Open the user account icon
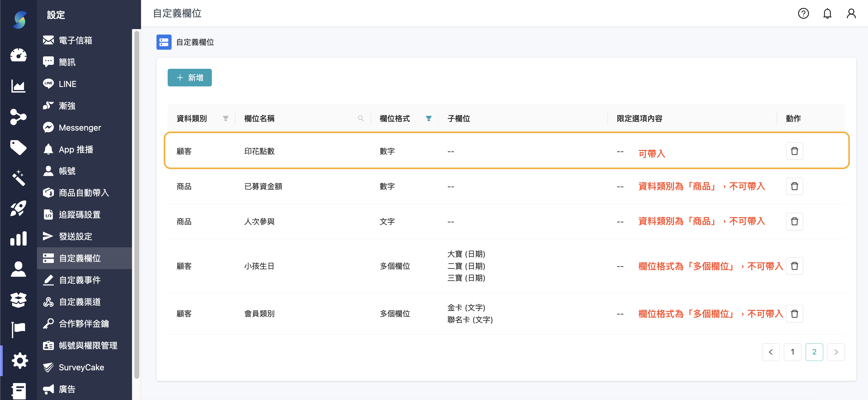The height and width of the screenshot is (400, 868). point(851,14)
